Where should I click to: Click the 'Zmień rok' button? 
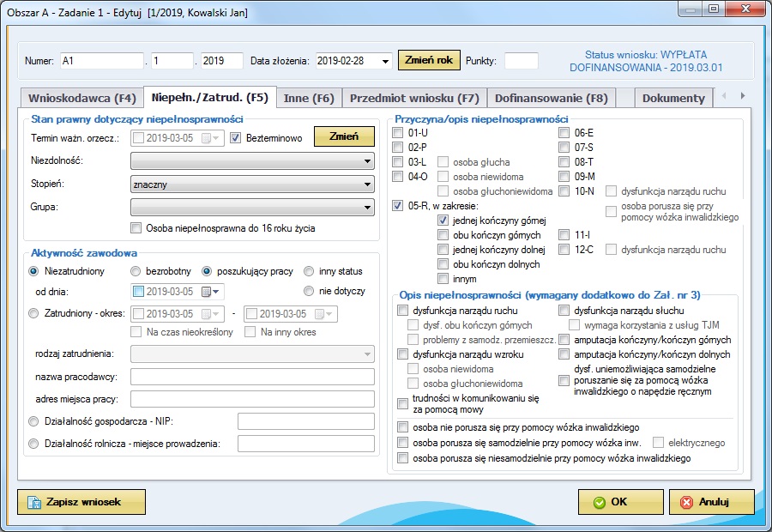point(429,60)
